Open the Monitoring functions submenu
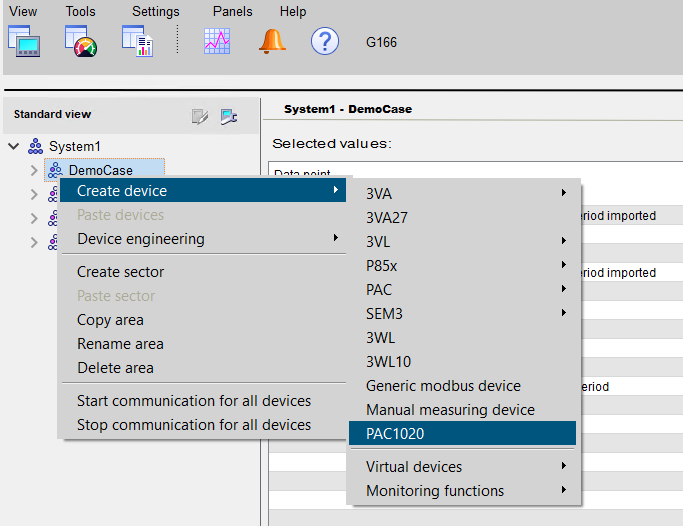 tap(463, 490)
